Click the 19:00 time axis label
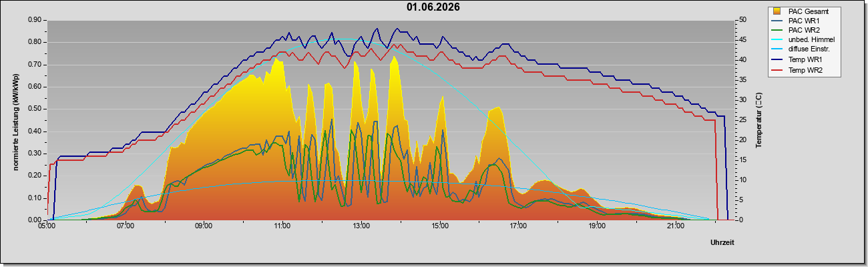The height and width of the screenshot is (267, 868). 598,227
